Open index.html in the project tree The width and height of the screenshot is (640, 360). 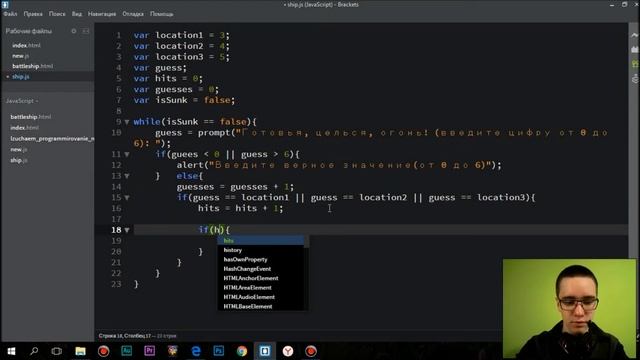(x=24, y=128)
